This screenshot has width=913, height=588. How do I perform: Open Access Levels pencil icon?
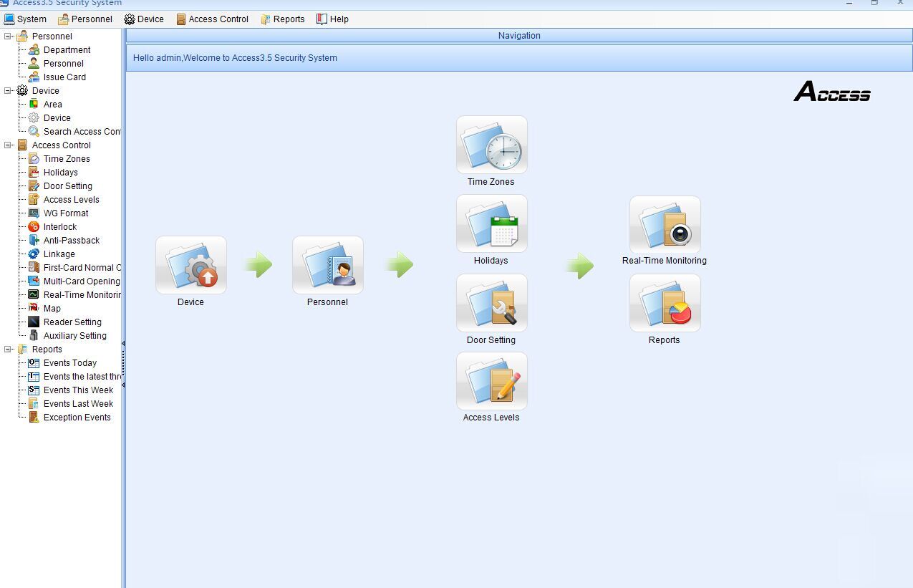pyautogui.click(x=492, y=381)
